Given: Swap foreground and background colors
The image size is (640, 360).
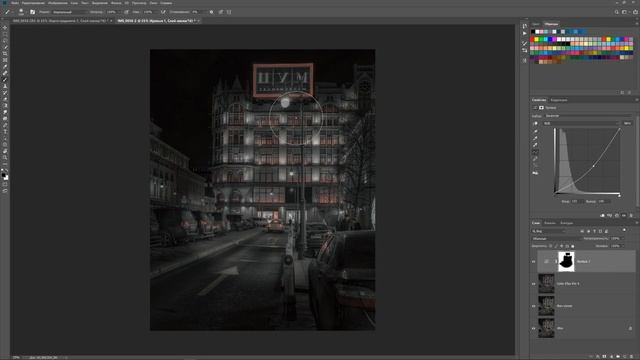Looking at the screenshot, I should [x=7, y=171].
